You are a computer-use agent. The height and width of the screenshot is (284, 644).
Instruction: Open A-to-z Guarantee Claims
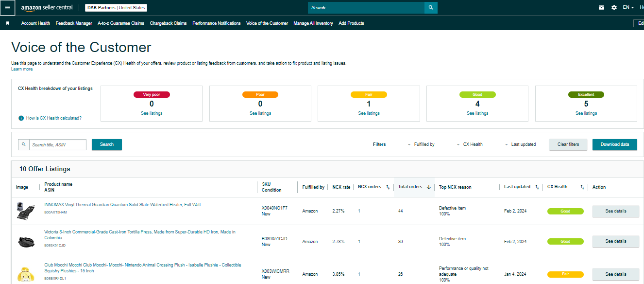point(121,23)
